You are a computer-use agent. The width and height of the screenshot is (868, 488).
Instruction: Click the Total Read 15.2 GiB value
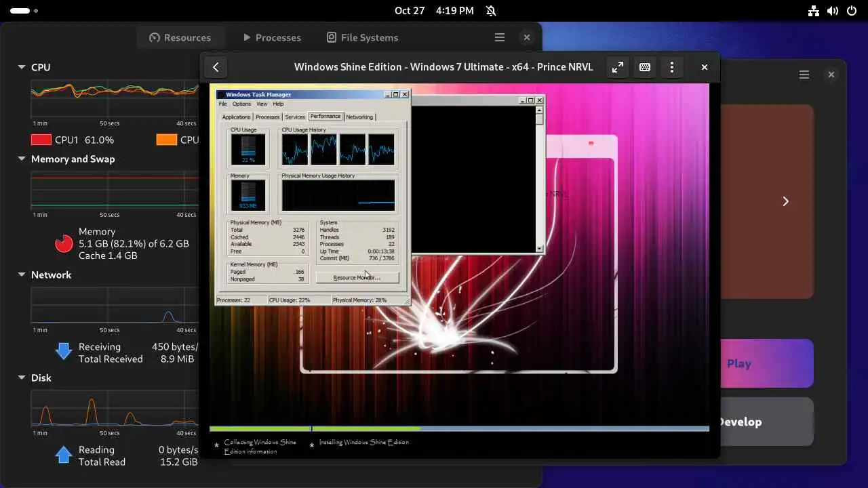point(179,462)
